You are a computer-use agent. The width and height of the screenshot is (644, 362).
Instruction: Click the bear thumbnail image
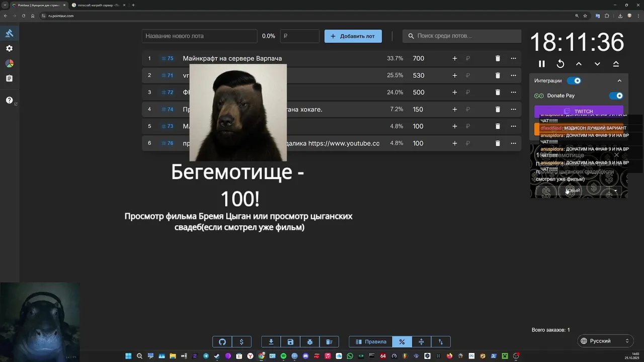pos(238,113)
